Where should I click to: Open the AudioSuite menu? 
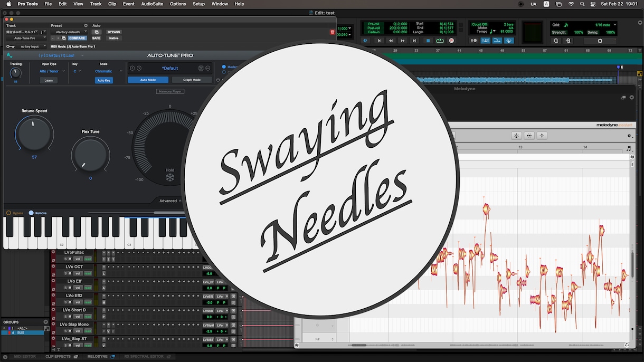(152, 4)
